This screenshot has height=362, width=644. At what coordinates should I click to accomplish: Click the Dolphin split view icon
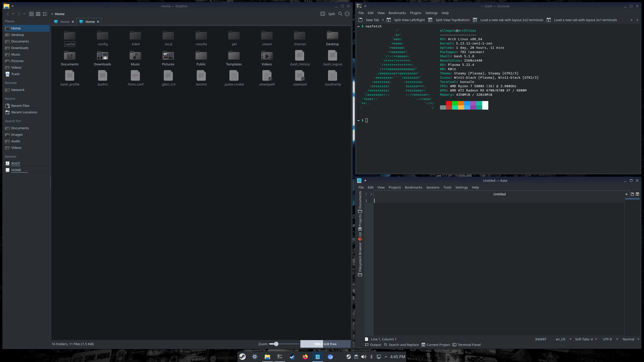pos(323,14)
